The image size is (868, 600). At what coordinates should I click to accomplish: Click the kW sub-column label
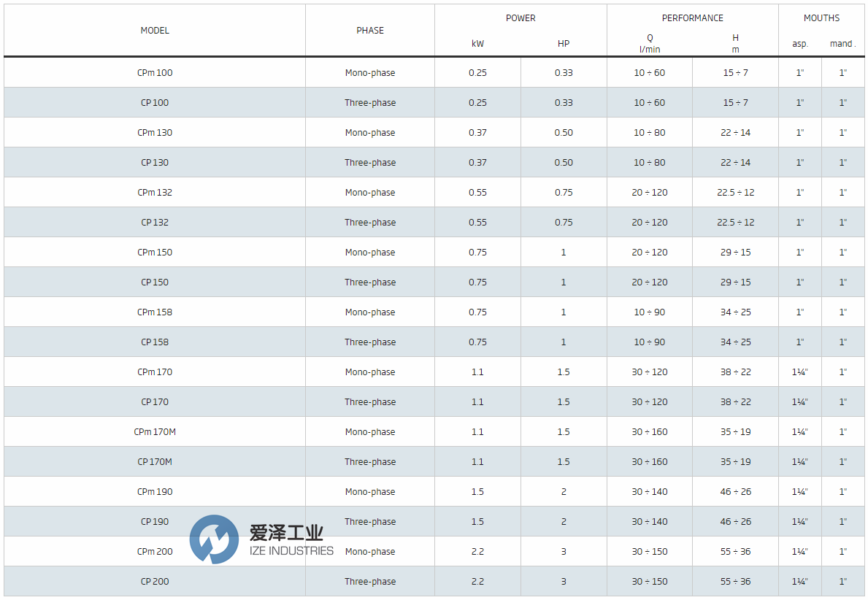click(x=477, y=43)
